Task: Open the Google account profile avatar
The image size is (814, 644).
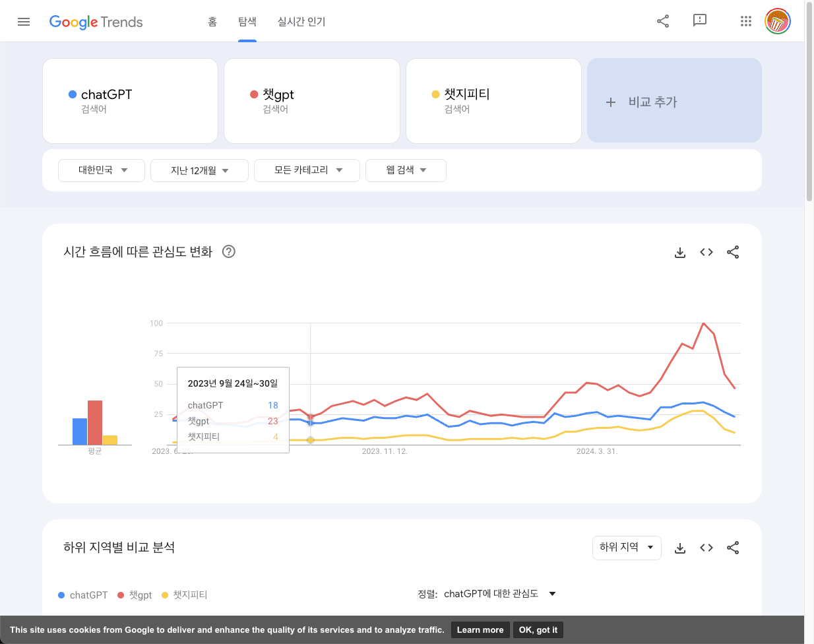Action: click(x=777, y=21)
